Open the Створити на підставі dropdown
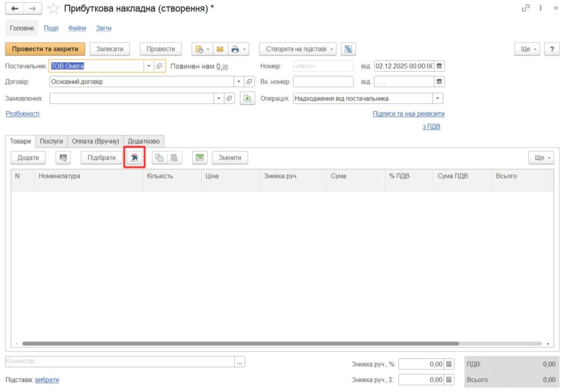Image resolution: width=566 pixels, height=392 pixels. click(297, 49)
